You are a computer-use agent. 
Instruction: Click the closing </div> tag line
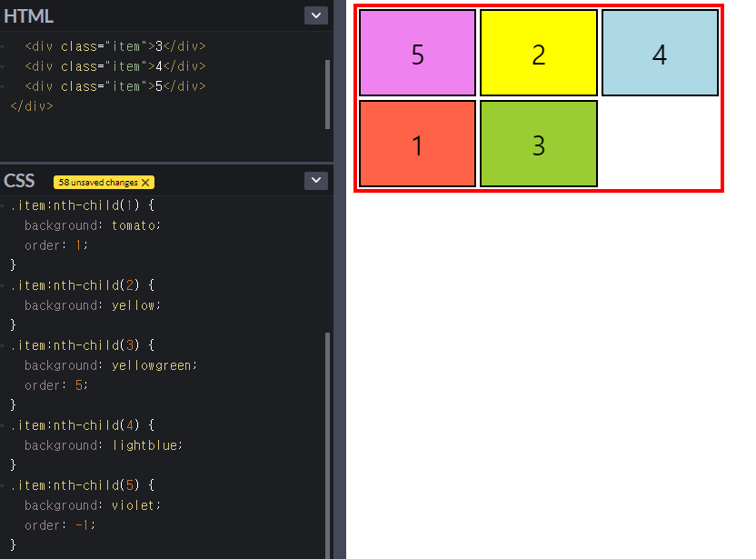pyautogui.click(x=32, y=106)
